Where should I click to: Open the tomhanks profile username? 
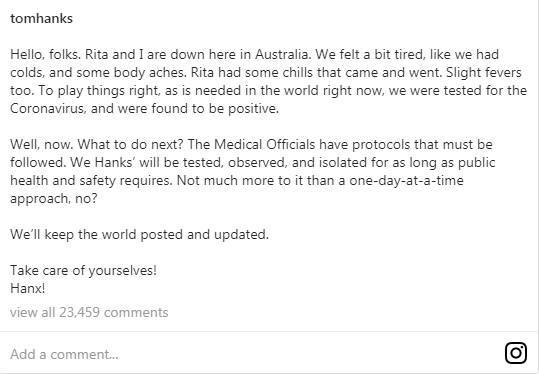pyautogui.click(x=41, y=18)
